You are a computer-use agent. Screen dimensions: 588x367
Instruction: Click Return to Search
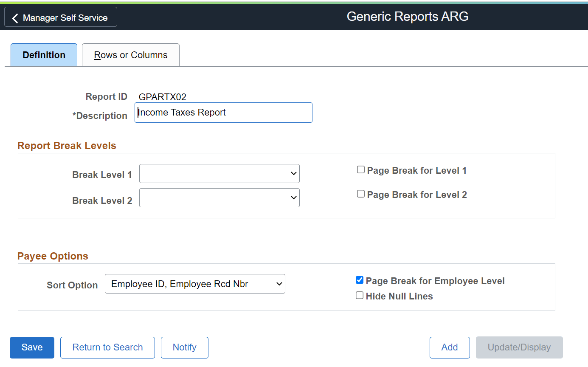click(107, 347)
